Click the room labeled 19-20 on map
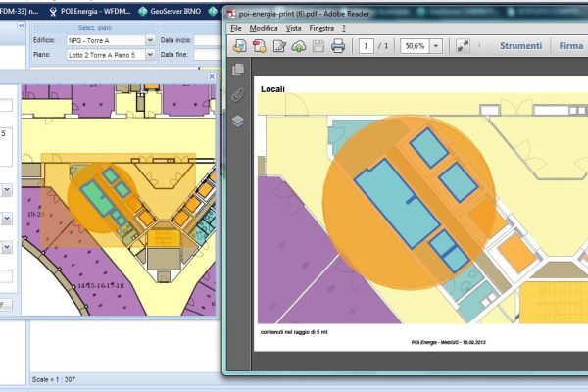The width and height of the screenshot is (588, 392). tap(36, 214)
